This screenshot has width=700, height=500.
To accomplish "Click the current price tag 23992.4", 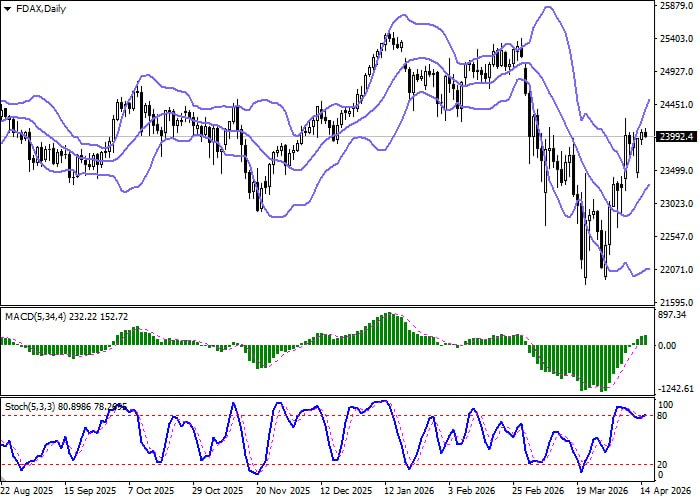I will pos(675,138).
